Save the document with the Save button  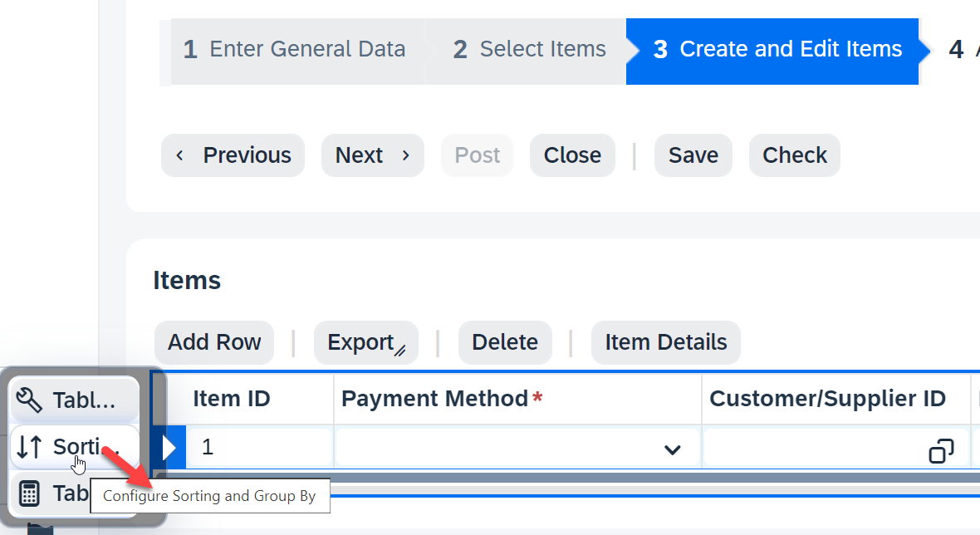693,155
